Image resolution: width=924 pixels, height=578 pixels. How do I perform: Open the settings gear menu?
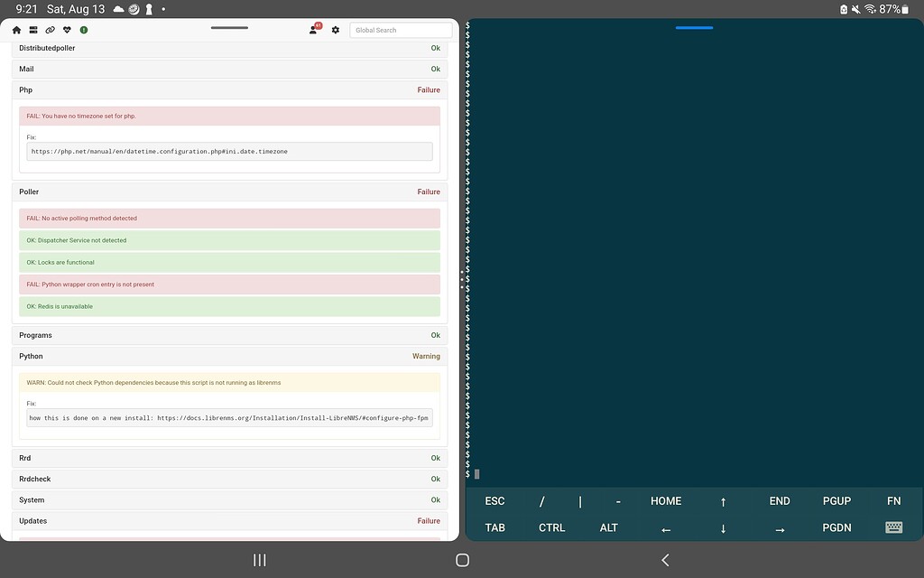(x=335, y=30)
